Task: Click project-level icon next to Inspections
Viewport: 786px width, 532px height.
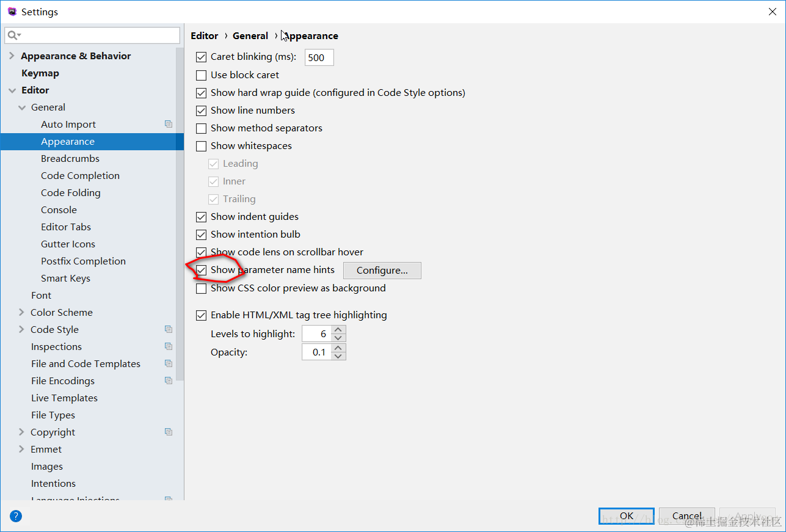Action: tap(169, 346)
